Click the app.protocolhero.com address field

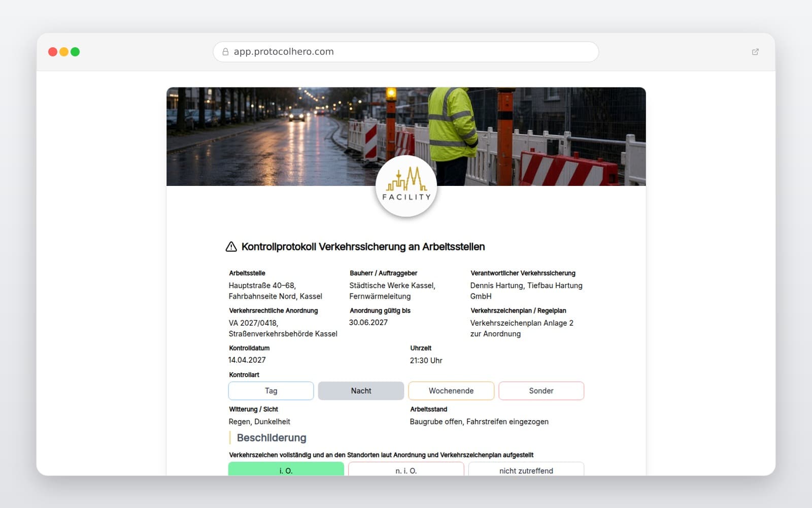[406, 52]
